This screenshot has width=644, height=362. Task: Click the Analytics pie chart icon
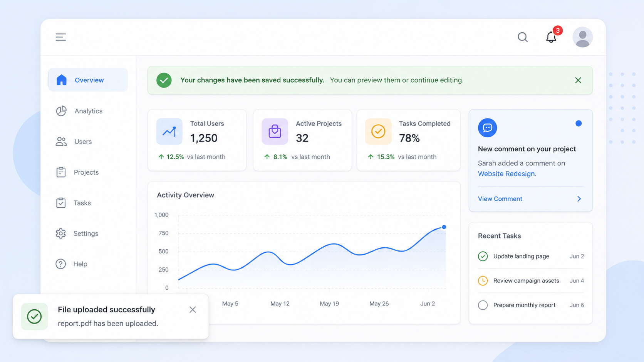click(61, 111)
